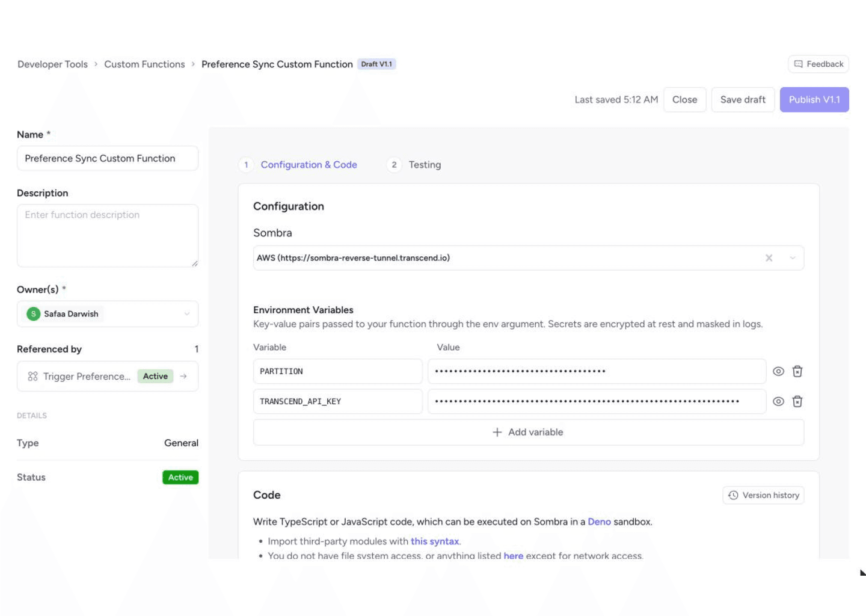
Task: Open the 'here' link about restrictions
Action: (x=513, y=555)
